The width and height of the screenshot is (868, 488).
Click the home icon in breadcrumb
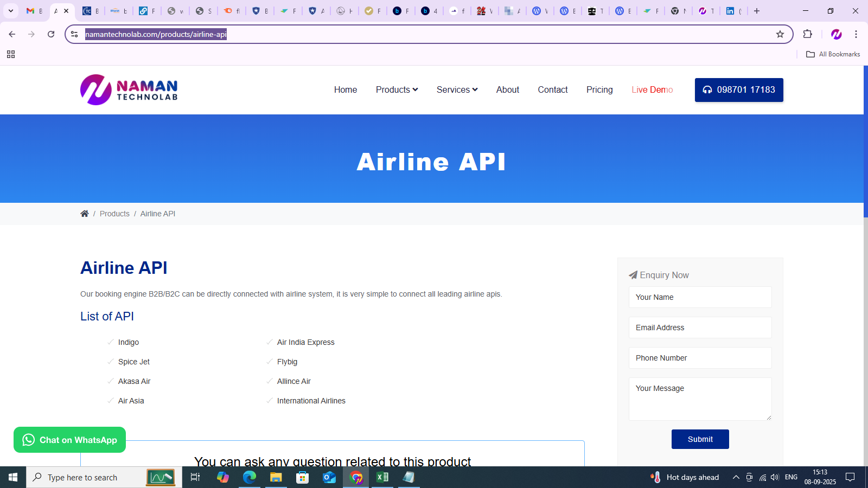(x=85, y=214)
